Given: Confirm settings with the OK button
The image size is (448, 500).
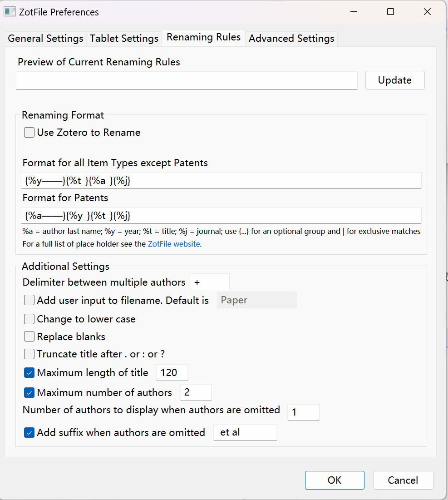Looking at the screenshot, I should click(x=335, y=480).
